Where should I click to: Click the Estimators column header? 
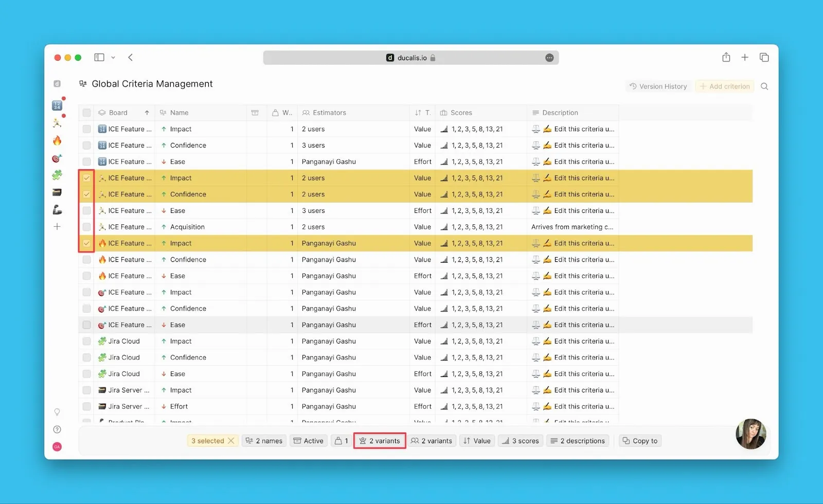(329, 113)
